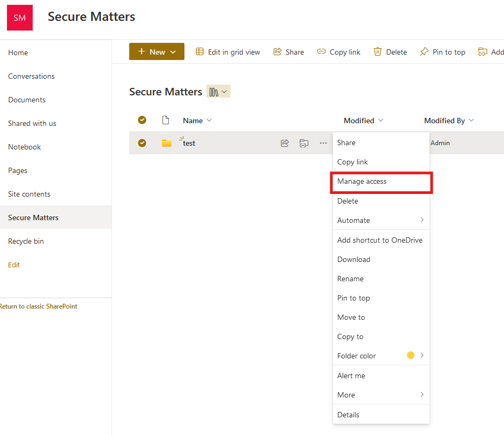
Task: Click the add shortcut icon on test row
Action: pyautogui.click(x=304, y=143)
